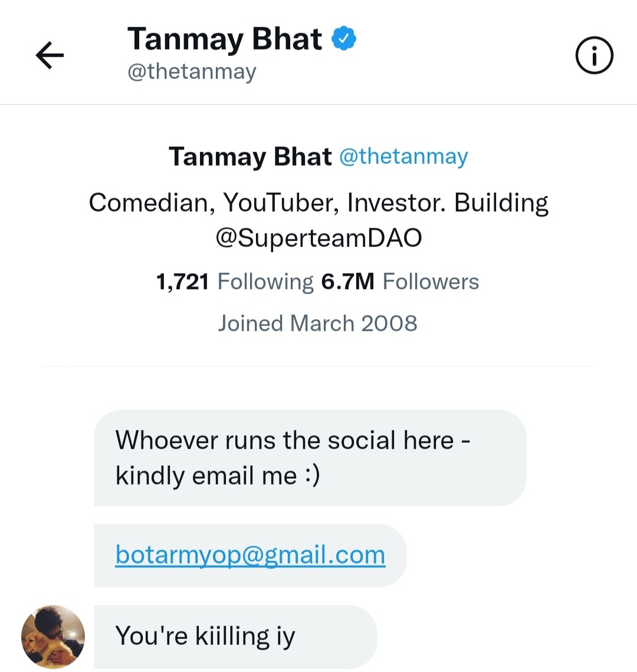Open the @SuperteamDAO mention in the bio
The height and width of the screenshot is (672, 637).
pos(318,238)
